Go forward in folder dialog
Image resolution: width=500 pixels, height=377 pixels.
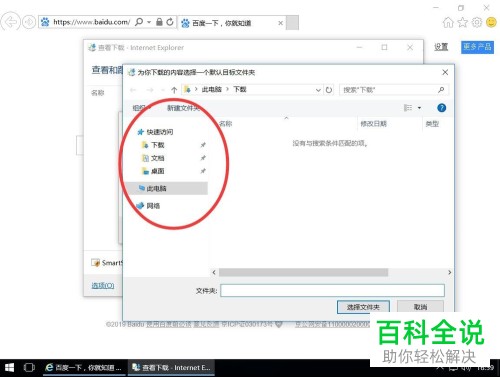coord(150,90)
